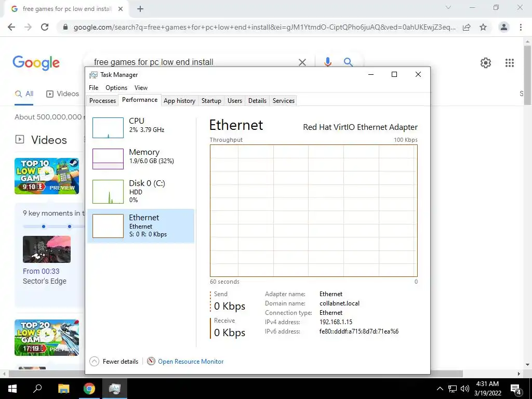The image size is (532, 399).
Task: Collapse Task Manager with Fewer details
Action: click(x=114, y=362)
